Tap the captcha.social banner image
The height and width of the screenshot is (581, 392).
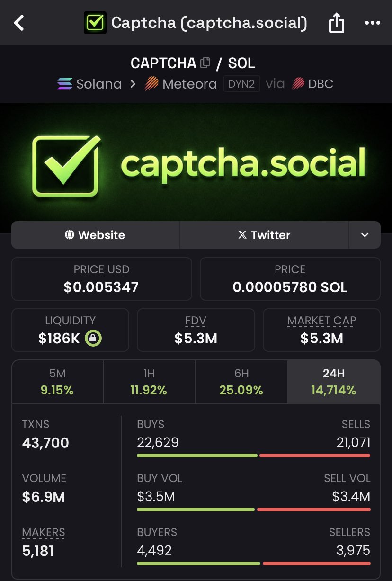(x=196, y=161)
